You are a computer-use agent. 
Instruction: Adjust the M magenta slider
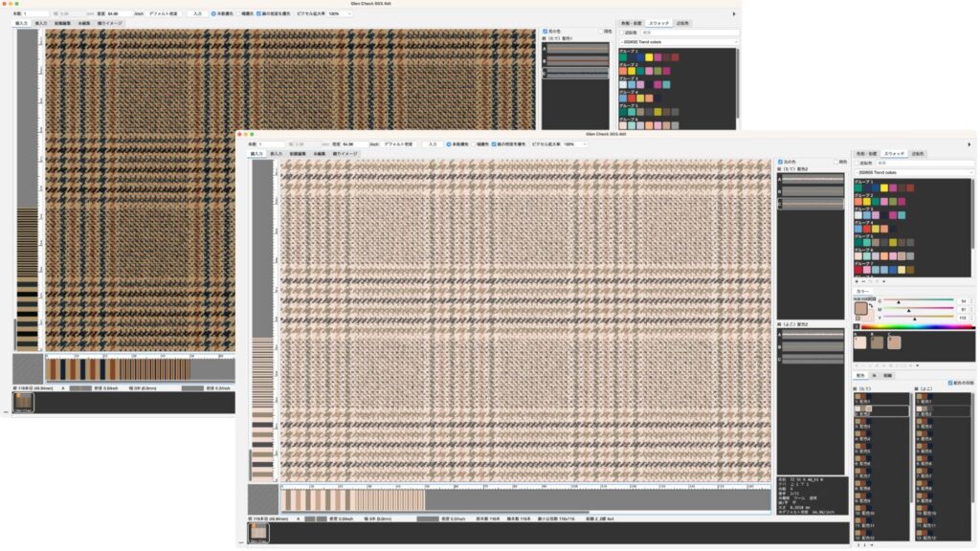click(x=909, y=309)
